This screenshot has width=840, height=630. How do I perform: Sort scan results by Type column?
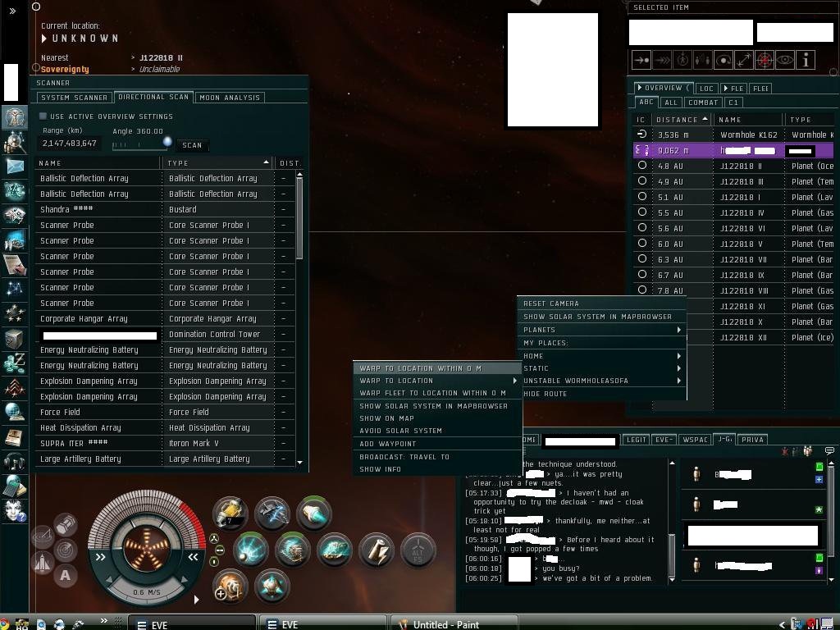[x=217, y=163]
